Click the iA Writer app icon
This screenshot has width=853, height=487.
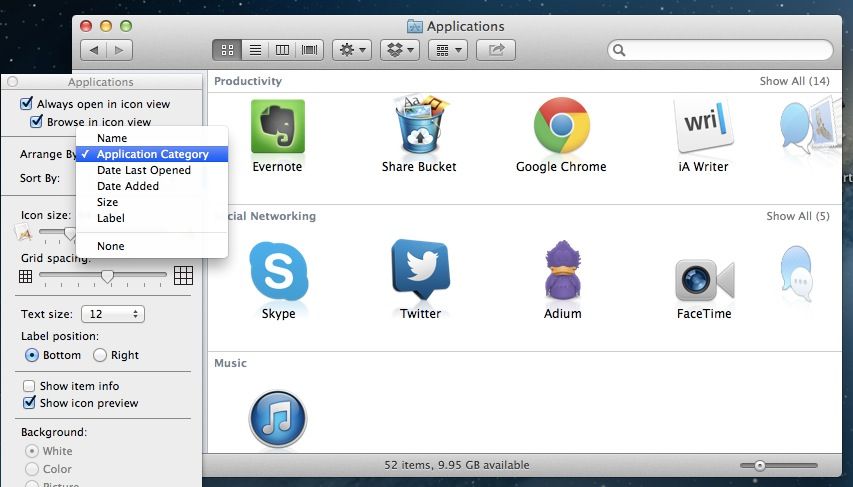tap(703, 126)
